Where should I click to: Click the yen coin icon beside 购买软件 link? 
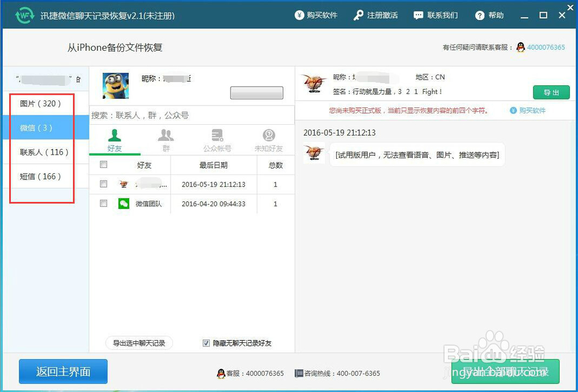pos(513,110)
